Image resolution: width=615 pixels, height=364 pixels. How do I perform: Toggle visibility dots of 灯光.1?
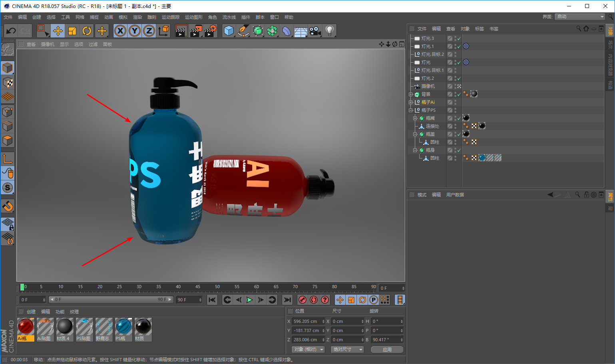click(455, 46)
